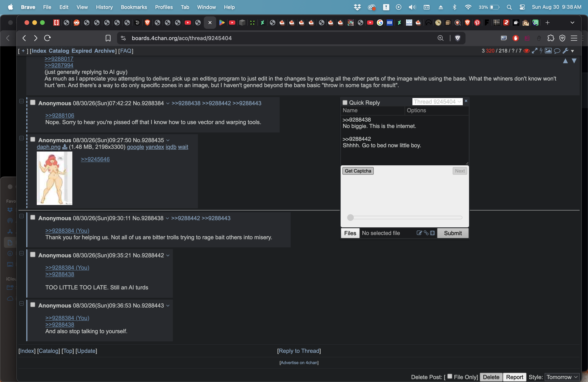Click the Bluetooth icon in menu bar
Screen dimensions: 588x382
[454, 7]
